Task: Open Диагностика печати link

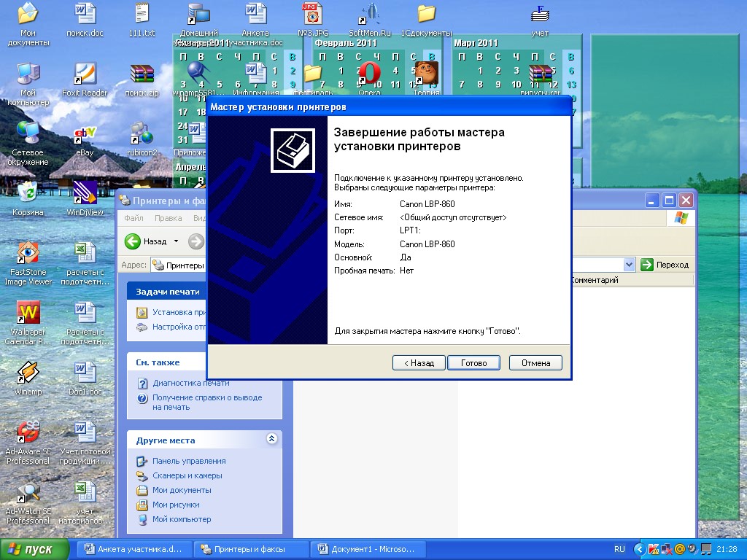Action: click(190, 383)
